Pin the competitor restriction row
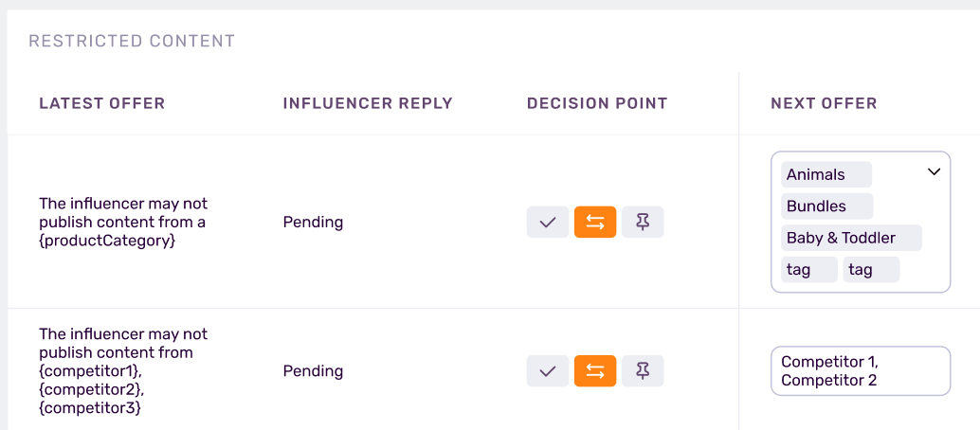The width and height of the screenshot is (980, 430). tap(643, 371)
